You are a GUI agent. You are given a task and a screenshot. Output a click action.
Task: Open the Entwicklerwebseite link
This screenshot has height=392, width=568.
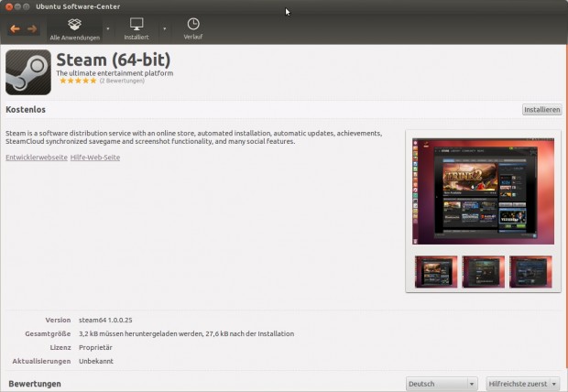coord(37,158)
